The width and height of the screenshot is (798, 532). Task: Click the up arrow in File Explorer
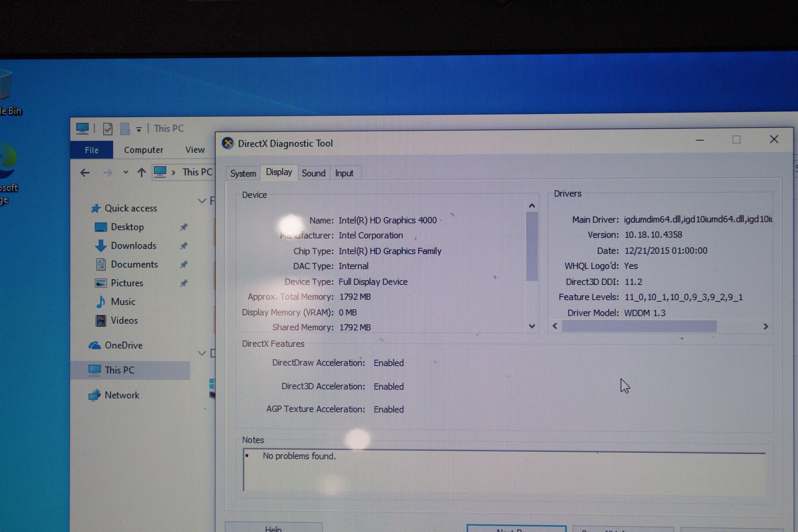pos(142,173)
